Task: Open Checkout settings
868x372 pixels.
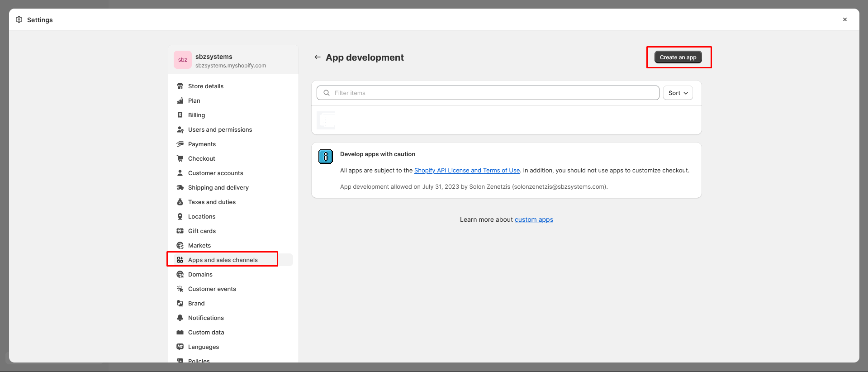Action: pos(233,158)
